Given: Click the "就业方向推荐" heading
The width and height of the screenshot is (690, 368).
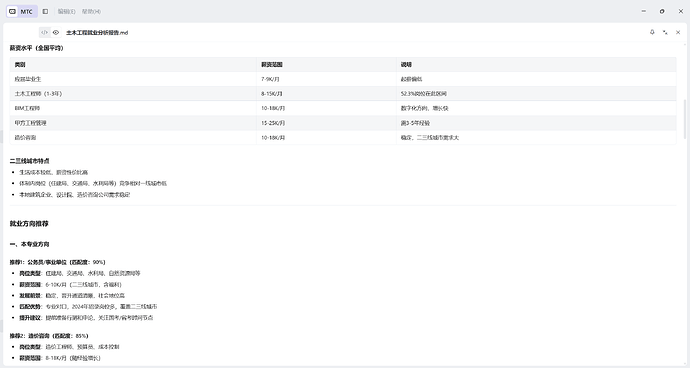Looking at the screenshot, I should (x=29, y=224).
